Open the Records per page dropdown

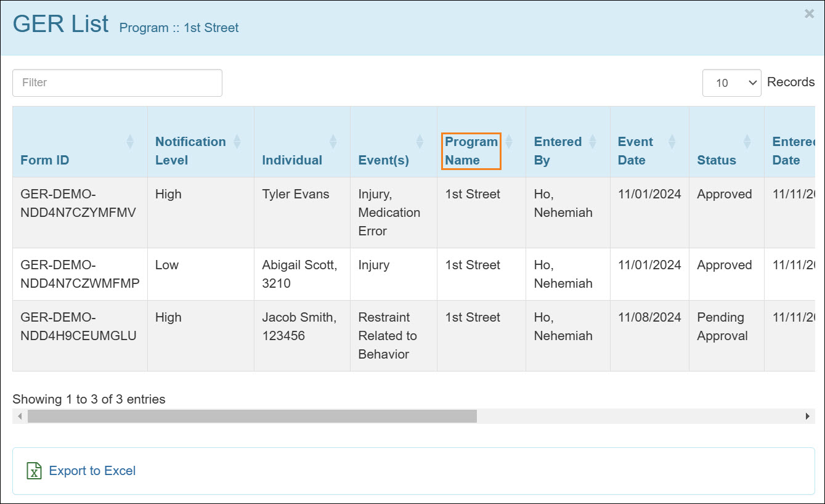pyautogui.click(x=731, y=83)
